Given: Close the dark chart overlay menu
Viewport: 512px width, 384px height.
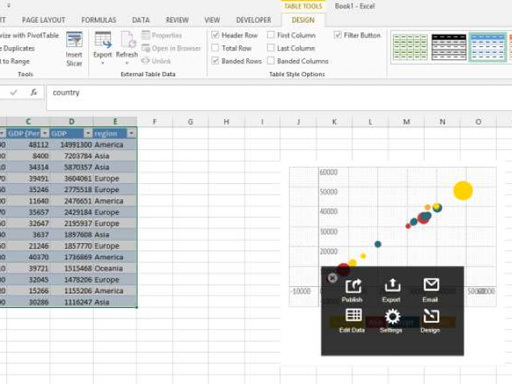Looking at the screenshot, I should point(332,278).
